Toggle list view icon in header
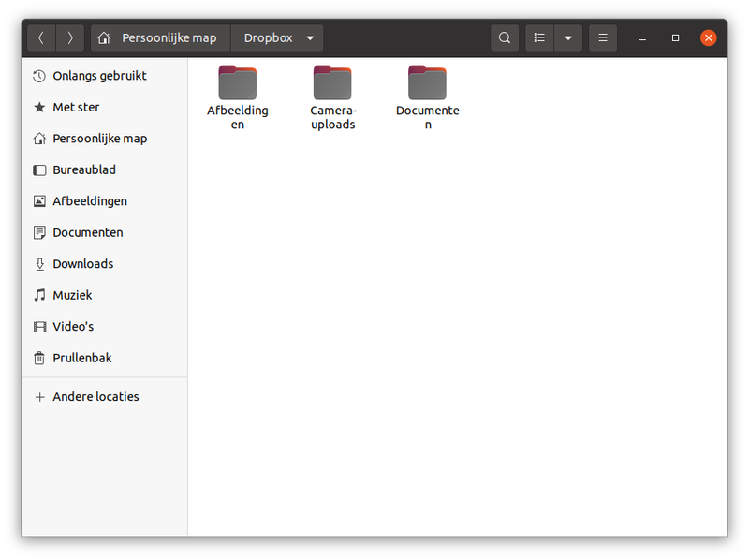 click(x=539, y=38)
